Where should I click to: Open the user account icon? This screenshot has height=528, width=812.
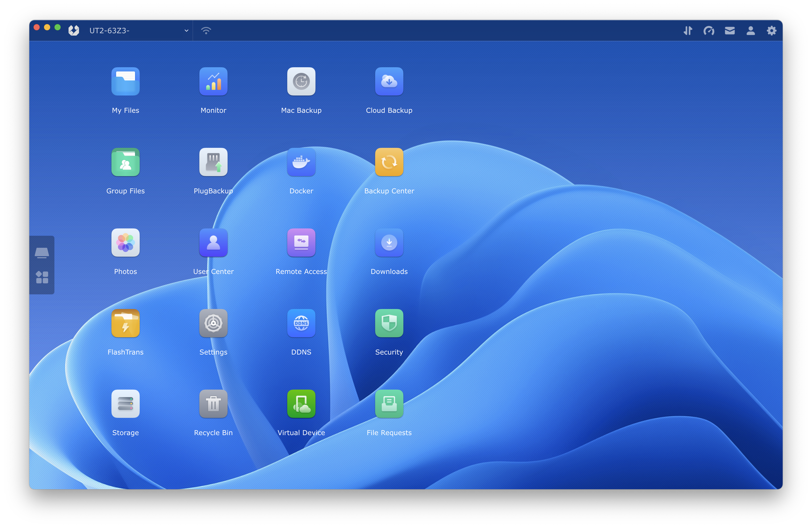click(x=750, y=31)
